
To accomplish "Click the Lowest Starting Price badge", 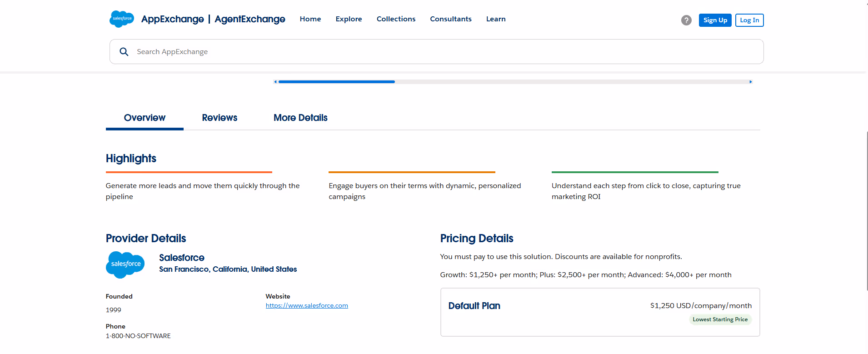I will 720,319.
